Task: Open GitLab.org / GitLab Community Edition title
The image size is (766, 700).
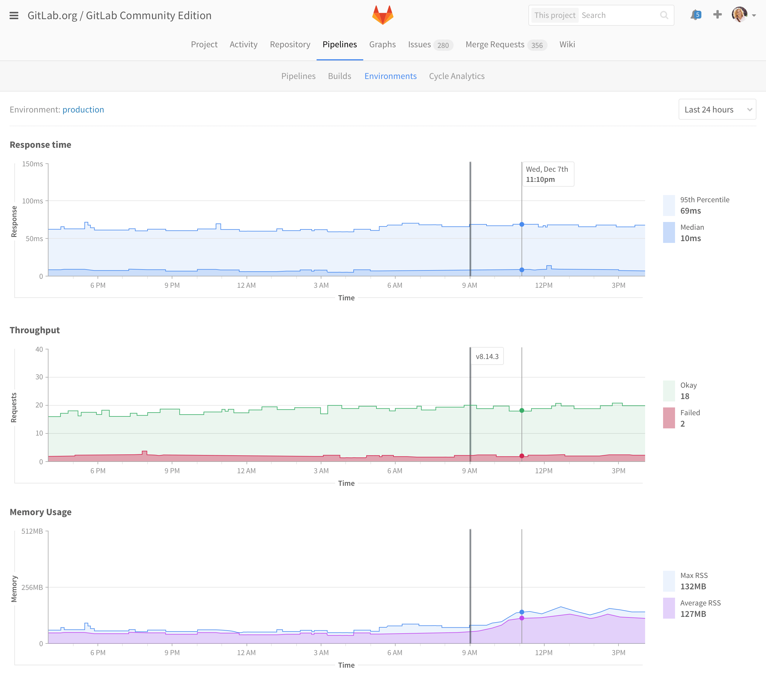Action: click(x=119, y=16)
